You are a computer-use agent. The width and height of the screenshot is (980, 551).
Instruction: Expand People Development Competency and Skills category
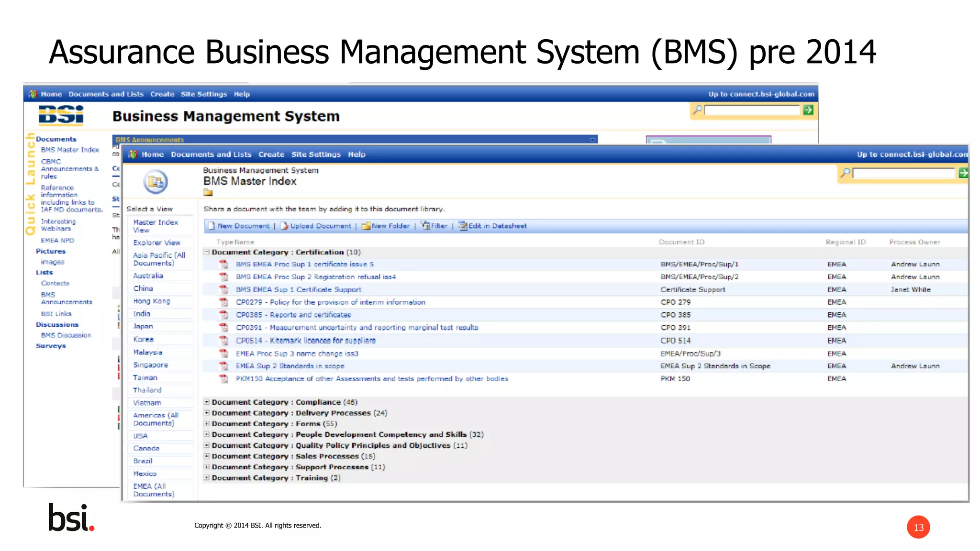tap(207, 434)
